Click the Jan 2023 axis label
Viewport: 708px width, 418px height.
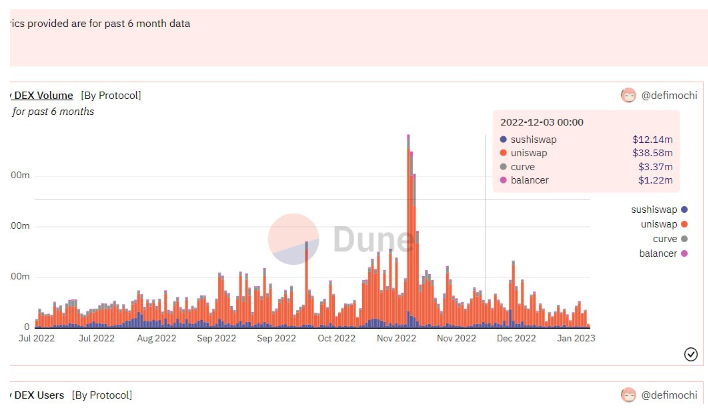coord(576,339)
